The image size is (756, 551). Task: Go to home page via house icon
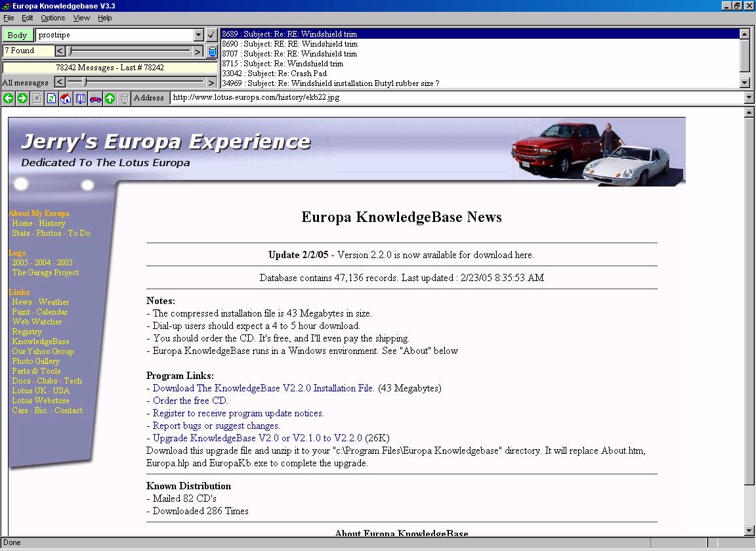point(66,99)
